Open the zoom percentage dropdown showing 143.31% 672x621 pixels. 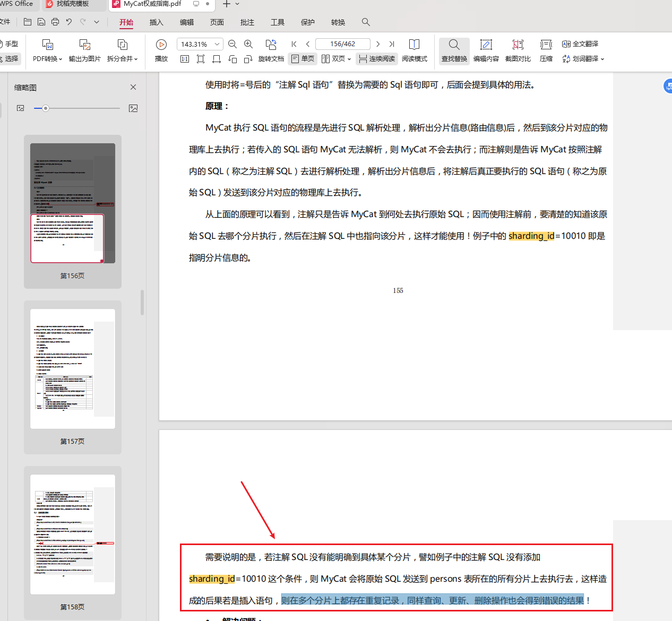click(x=216, y=44)
